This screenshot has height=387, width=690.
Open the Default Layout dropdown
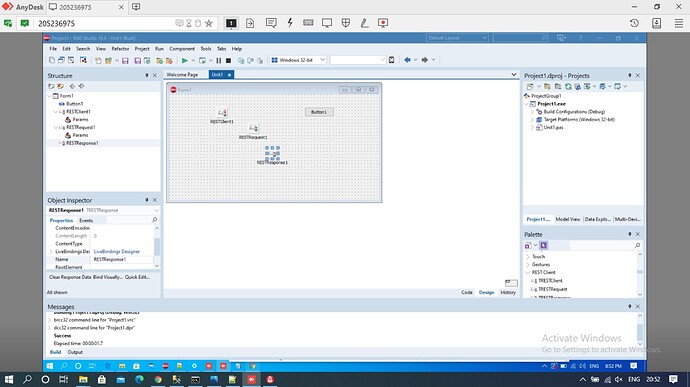[x=457, y=38]
